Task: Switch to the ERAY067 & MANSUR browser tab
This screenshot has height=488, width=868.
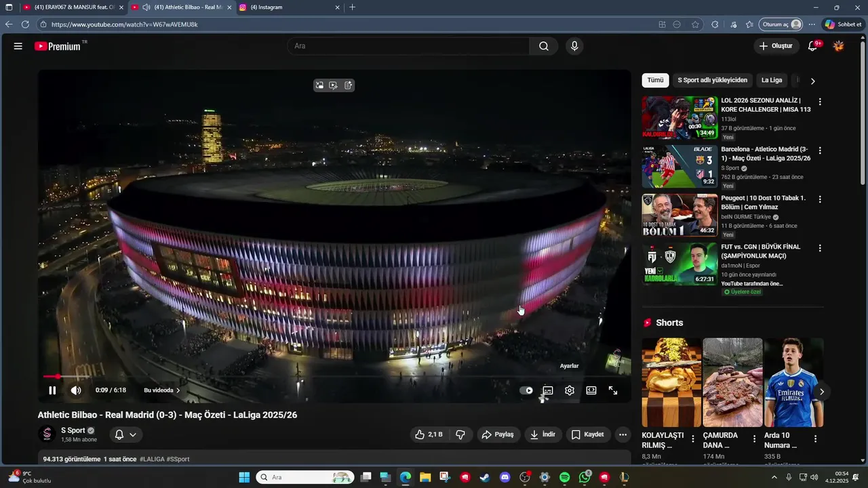Action: [x=72, y=7]
